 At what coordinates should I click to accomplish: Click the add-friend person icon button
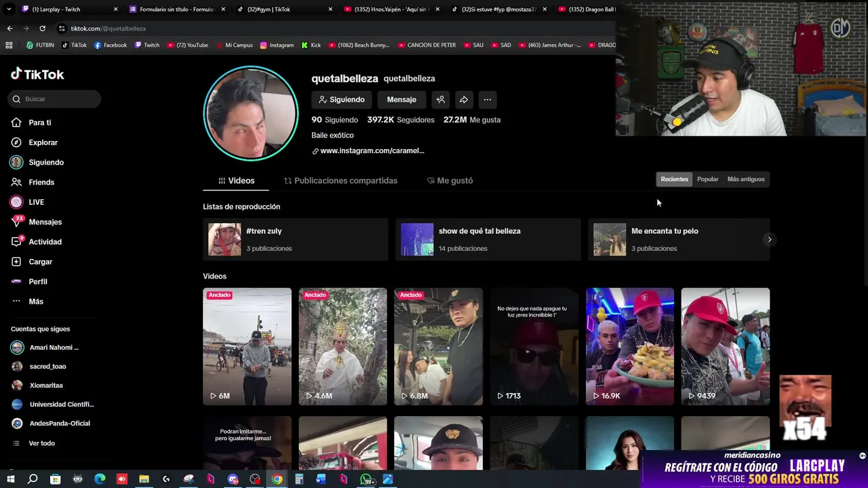point(441,100)
